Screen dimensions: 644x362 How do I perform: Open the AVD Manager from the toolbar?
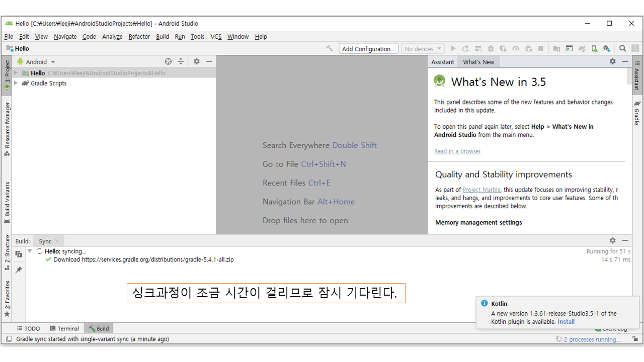click(595, 49)
